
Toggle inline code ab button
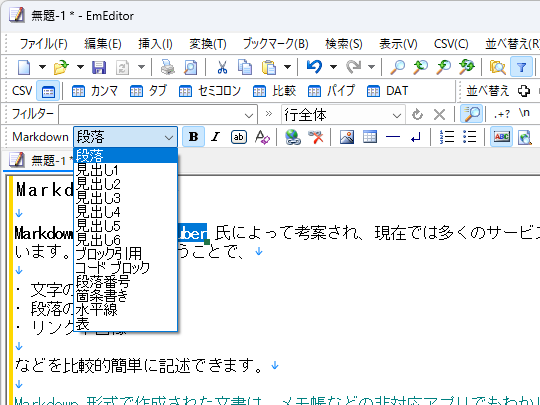pos(239,137)
